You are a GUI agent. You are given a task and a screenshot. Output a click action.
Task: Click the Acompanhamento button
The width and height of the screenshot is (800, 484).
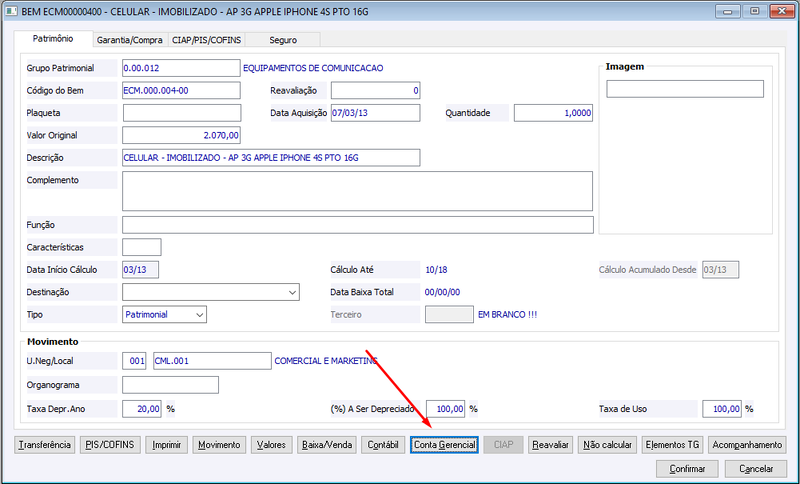click(747, 445)
